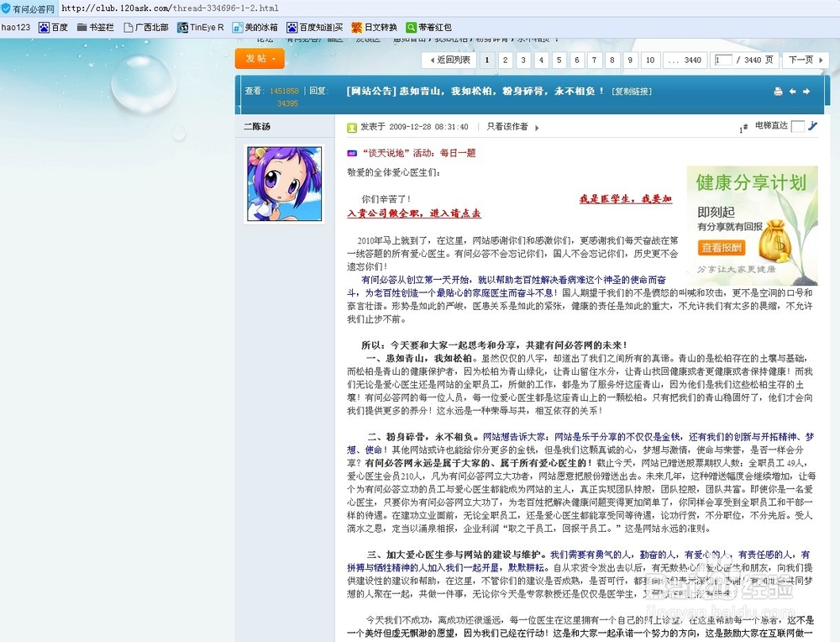Screen dimensions: 840x642
Task: Click the 1# floor number link
Action: [743, 129]
